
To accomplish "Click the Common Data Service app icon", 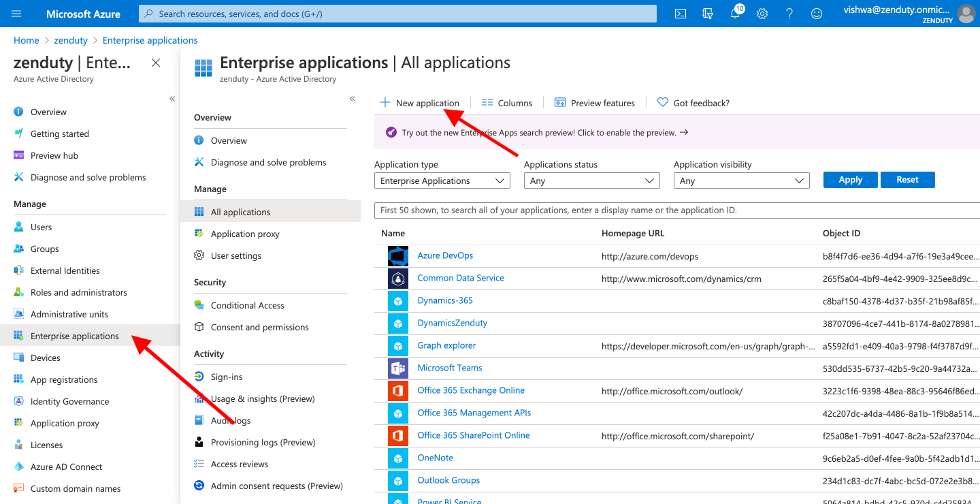I will click(x=397, y=279).
